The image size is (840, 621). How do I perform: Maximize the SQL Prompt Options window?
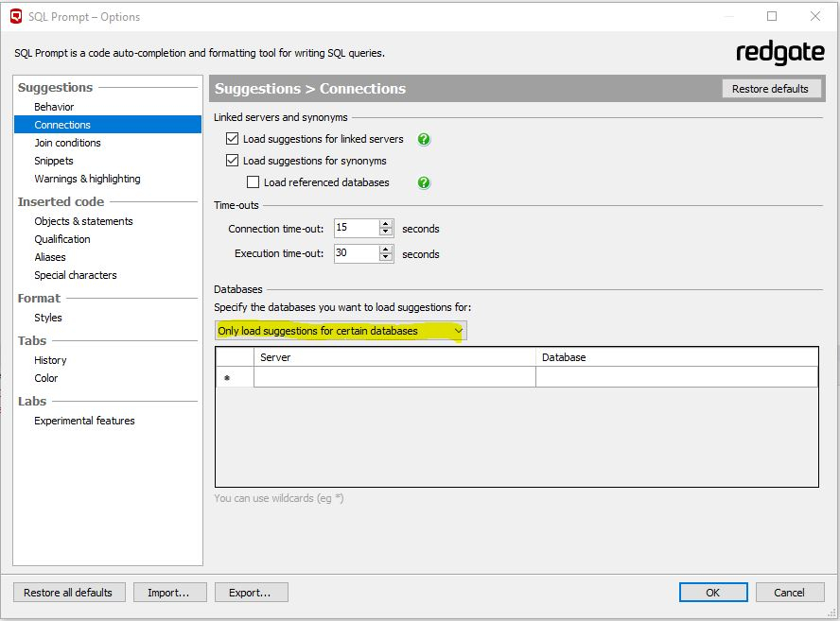point(772,16)
